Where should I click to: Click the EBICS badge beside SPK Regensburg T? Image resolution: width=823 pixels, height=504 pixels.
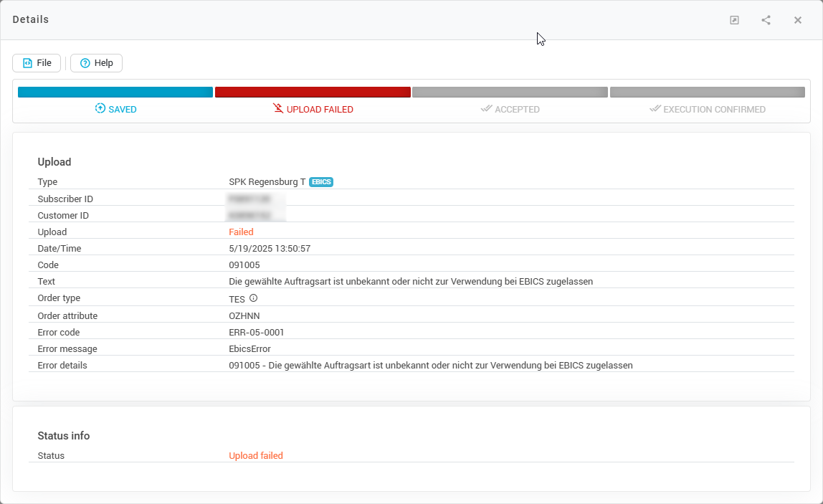[321, 182]
